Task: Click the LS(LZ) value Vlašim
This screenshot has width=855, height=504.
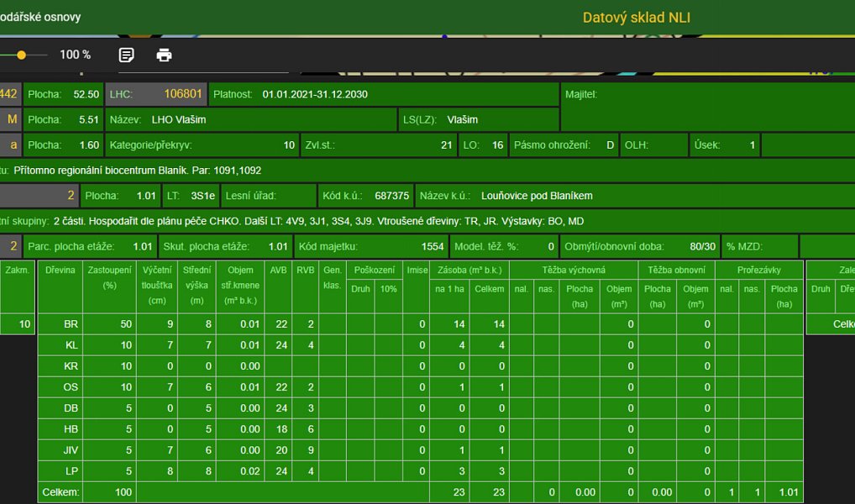Action: pos(463,119)
